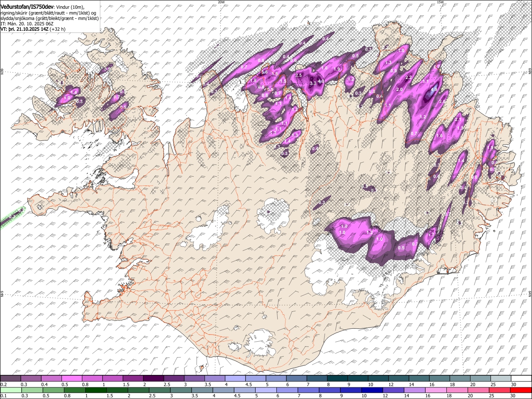532x399 pixels.
Task: Click the 15W longitude label
Action: click(440, 2)
